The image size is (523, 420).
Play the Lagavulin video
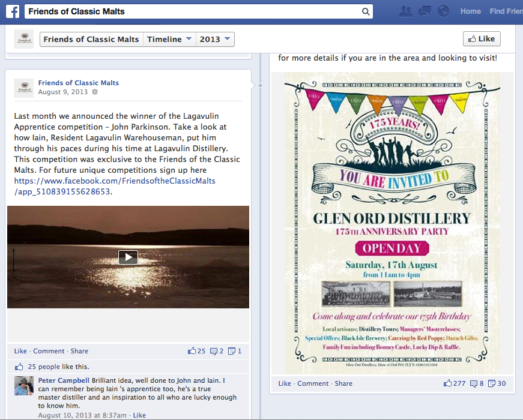[x=128, y=257]
